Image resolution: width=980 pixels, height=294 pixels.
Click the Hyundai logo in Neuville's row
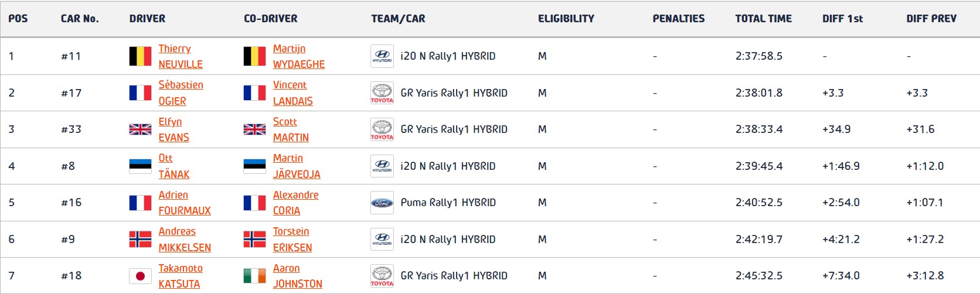(382, 56)
